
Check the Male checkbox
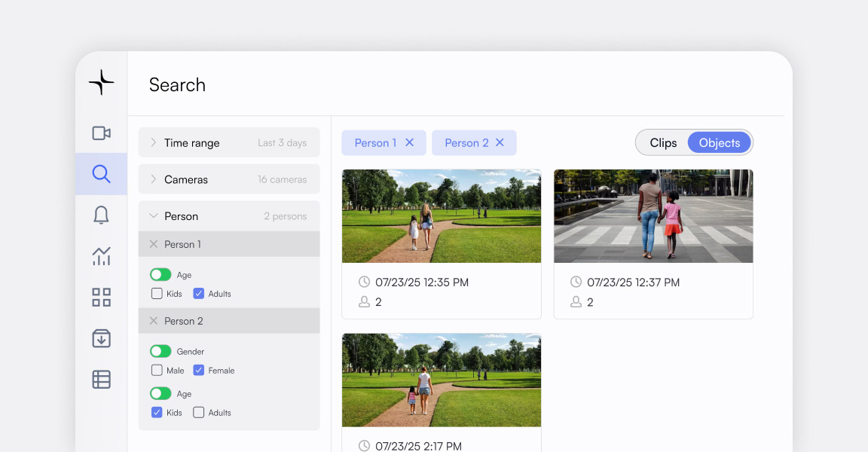(157, 370)
